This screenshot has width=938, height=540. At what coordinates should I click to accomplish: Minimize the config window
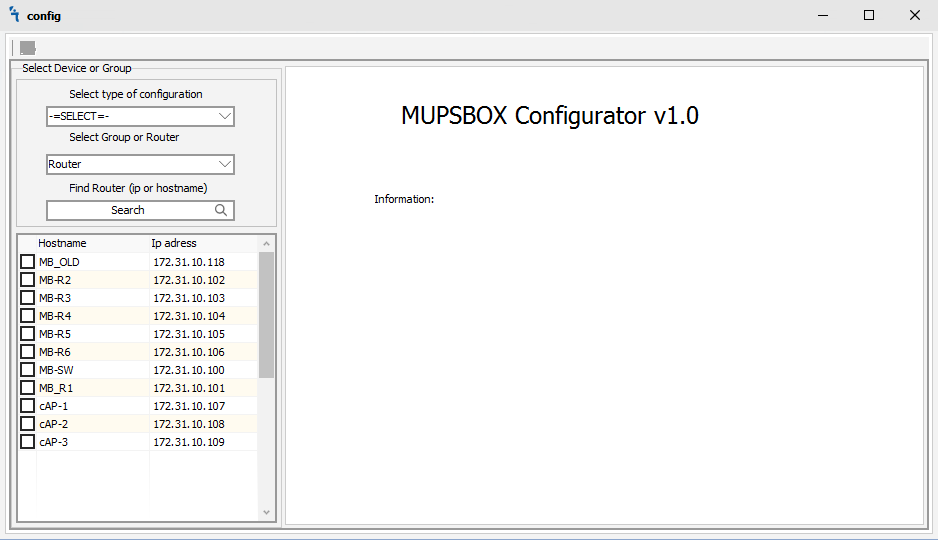click(x=822, y=15)
